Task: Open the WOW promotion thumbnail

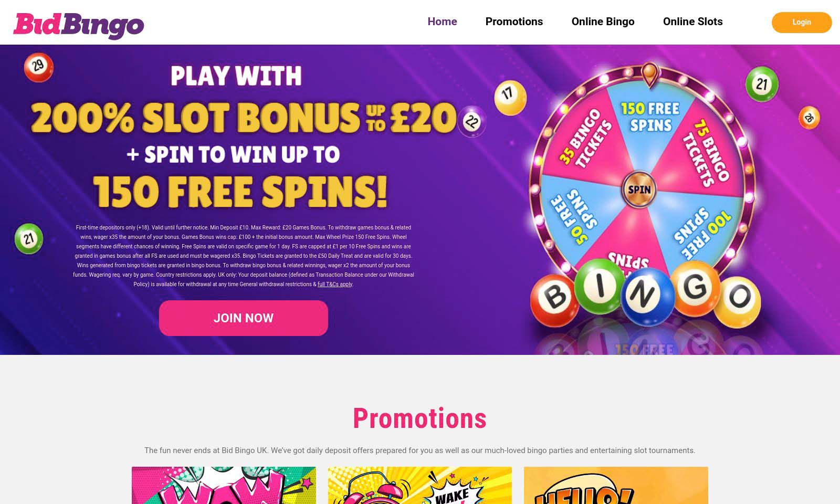Action: (x=224, y=485)
